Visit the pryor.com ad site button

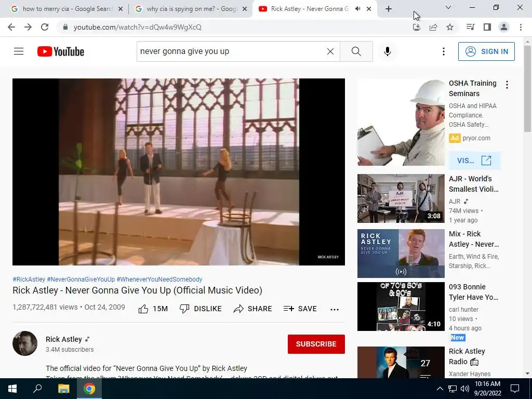point(474,161)
